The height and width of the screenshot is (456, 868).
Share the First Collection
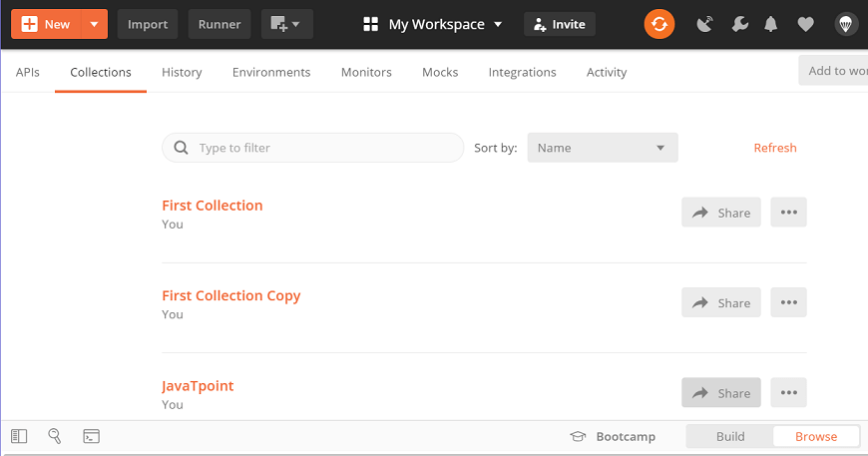pos(721,213)
